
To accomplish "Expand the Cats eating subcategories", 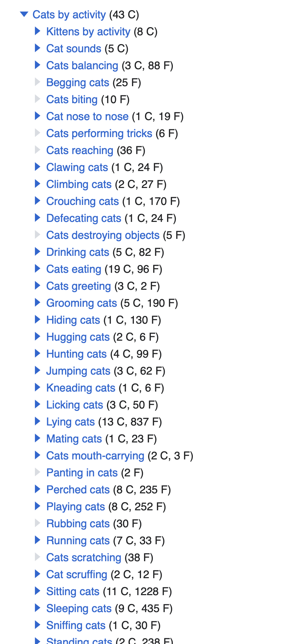I will click(x=38, y=269).
